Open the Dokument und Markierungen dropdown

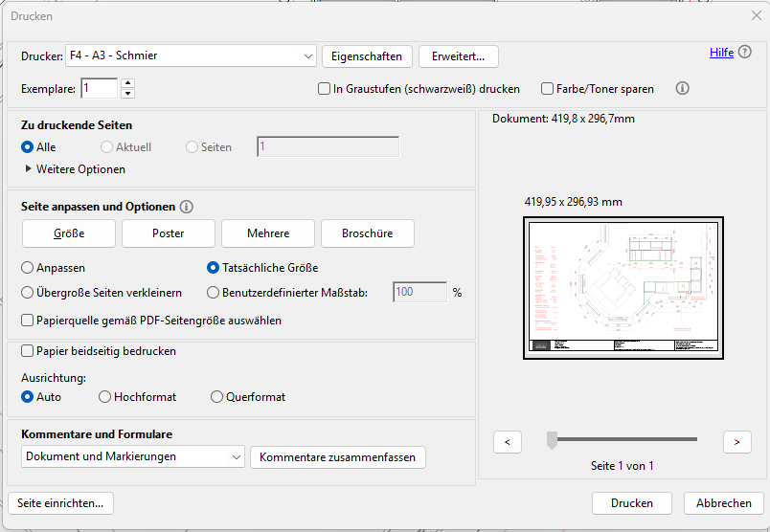point(133,457)
